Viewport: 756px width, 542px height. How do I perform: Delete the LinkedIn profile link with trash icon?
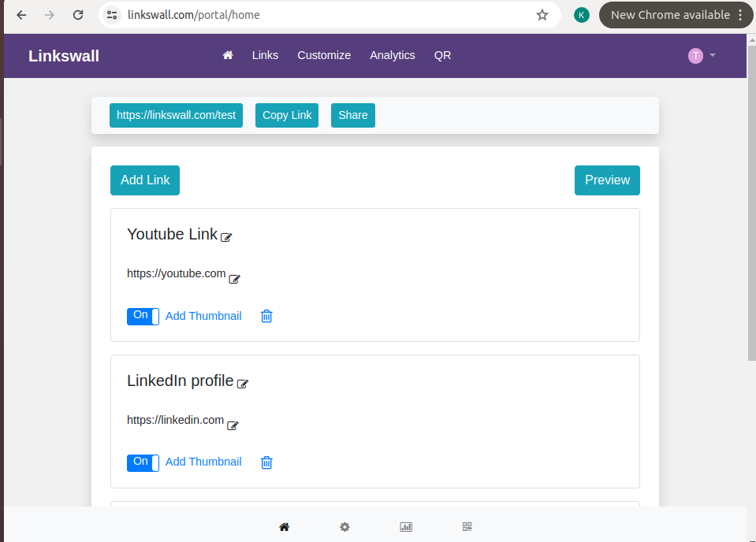[266, 462]
